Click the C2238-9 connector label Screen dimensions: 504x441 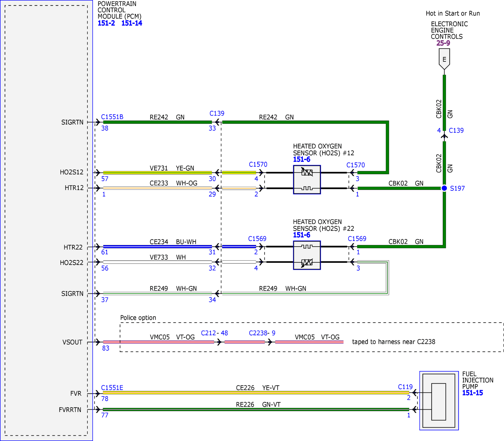(x=262, y=333)
